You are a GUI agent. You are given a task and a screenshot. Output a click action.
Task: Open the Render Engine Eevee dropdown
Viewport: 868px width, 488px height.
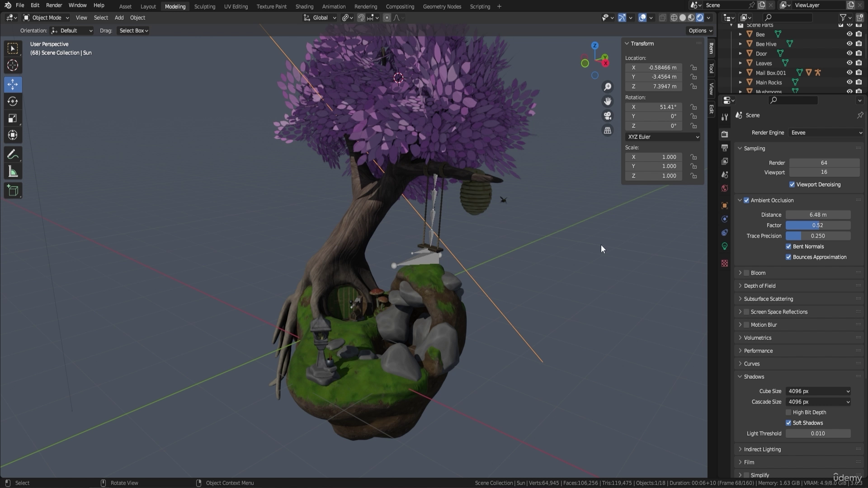pos(826,133)
